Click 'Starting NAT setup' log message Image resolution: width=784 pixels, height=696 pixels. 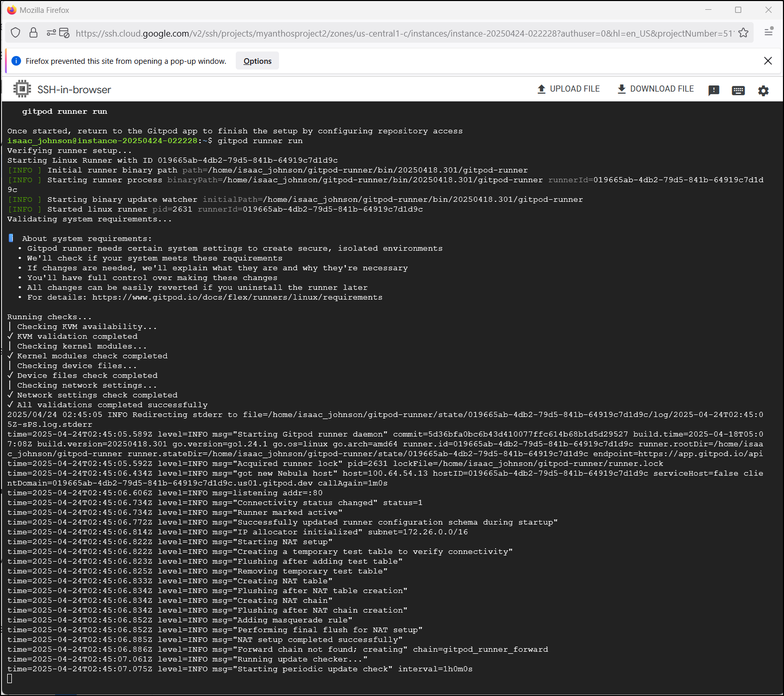pyautogui.click(x=283, y=542)
